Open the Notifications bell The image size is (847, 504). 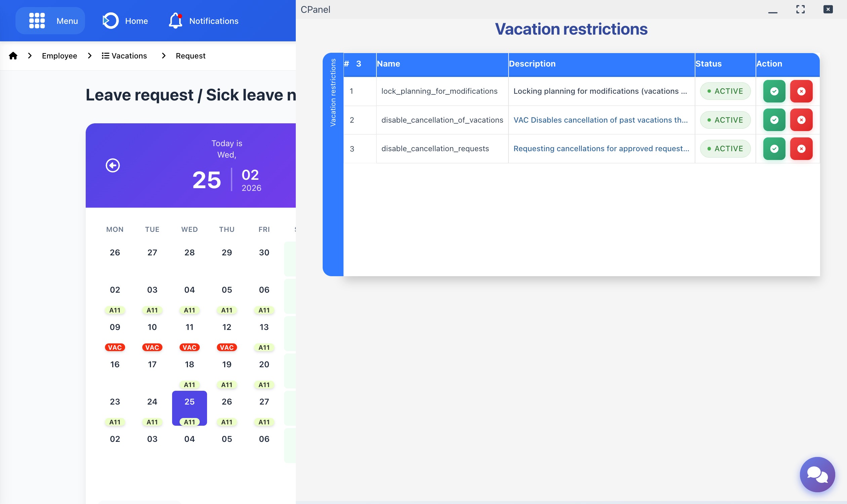(175, 21)
